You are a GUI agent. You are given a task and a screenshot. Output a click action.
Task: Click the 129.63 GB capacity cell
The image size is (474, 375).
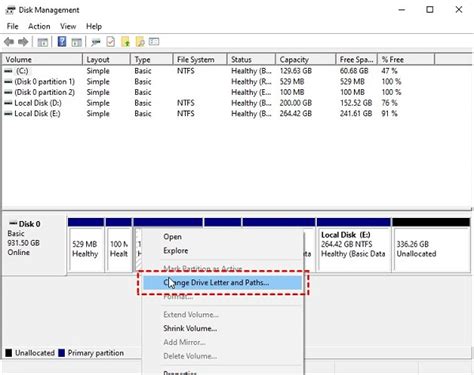[296, 71]
